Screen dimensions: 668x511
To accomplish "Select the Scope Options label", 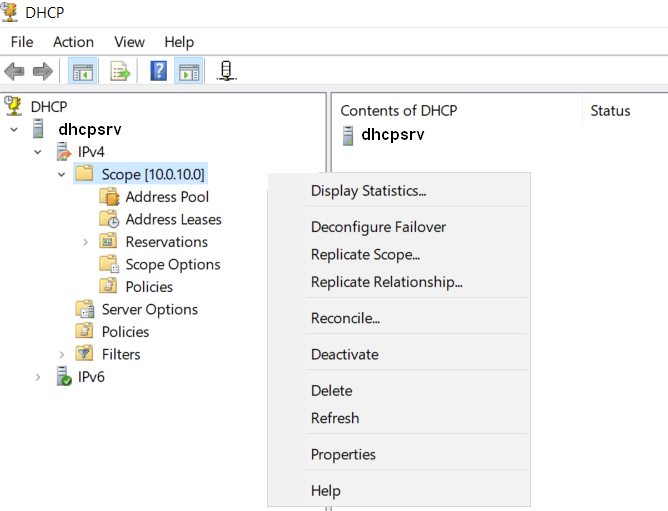I will click(x=173, y=265).
